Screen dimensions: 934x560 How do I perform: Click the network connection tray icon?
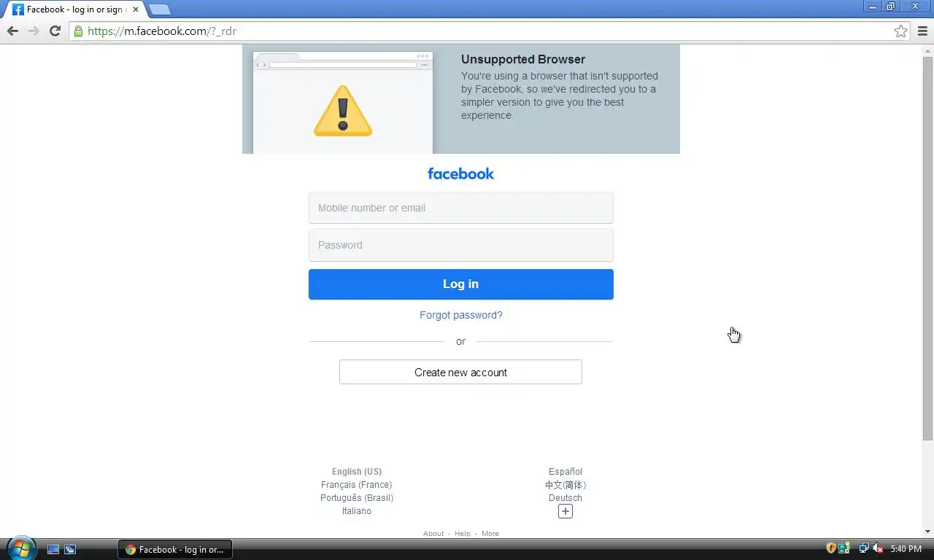click(x=864, y=548)
